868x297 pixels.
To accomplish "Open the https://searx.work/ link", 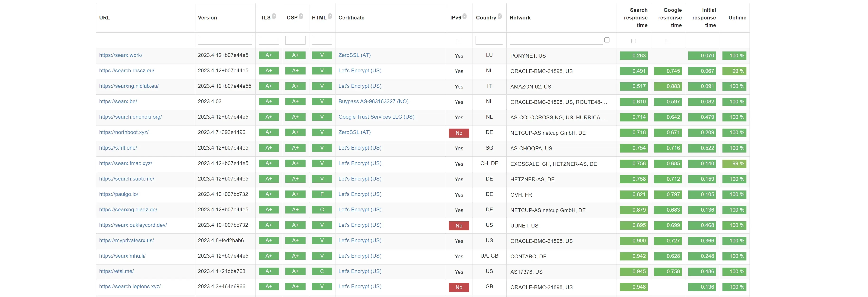I will click(x=121, y=55).
